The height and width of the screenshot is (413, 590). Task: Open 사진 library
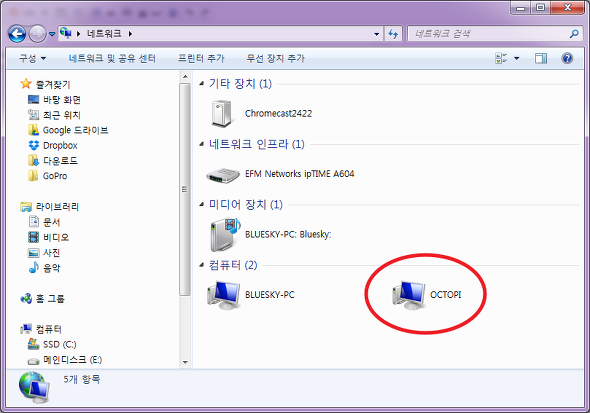tap(52, 252)
